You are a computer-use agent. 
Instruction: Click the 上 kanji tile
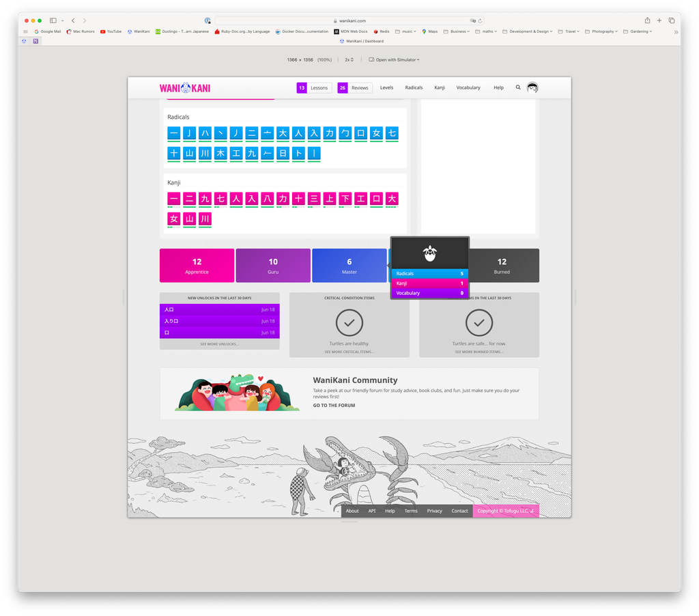[x=330, y=199]
